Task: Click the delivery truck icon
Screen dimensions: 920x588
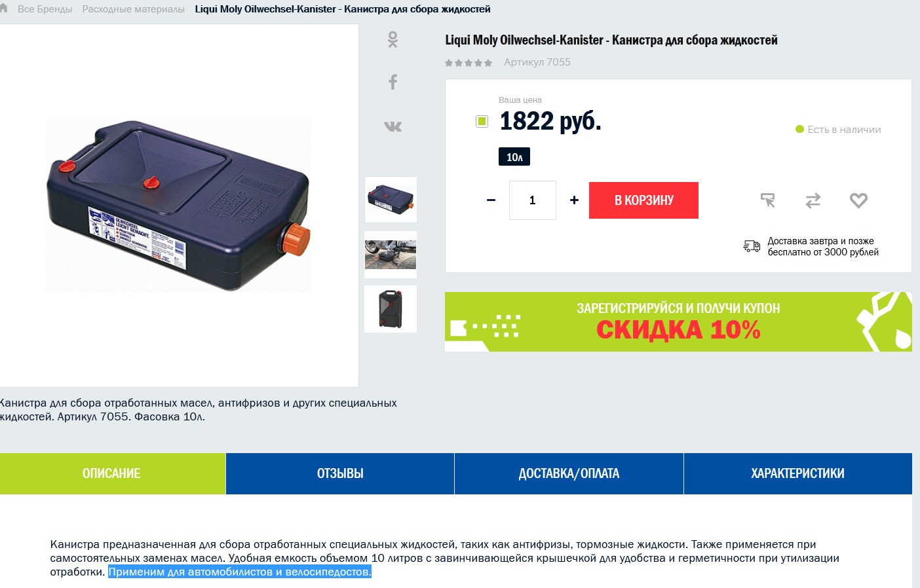Action: 752,246
